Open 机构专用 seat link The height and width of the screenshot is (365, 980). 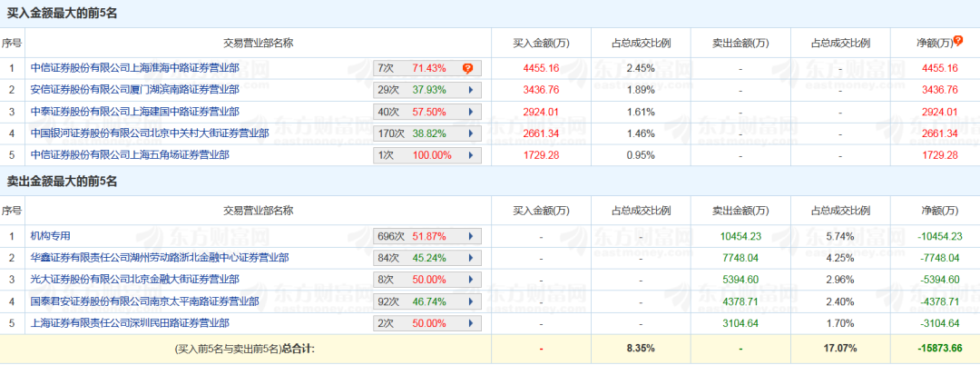pyautogui.click(x=51, y=236)
